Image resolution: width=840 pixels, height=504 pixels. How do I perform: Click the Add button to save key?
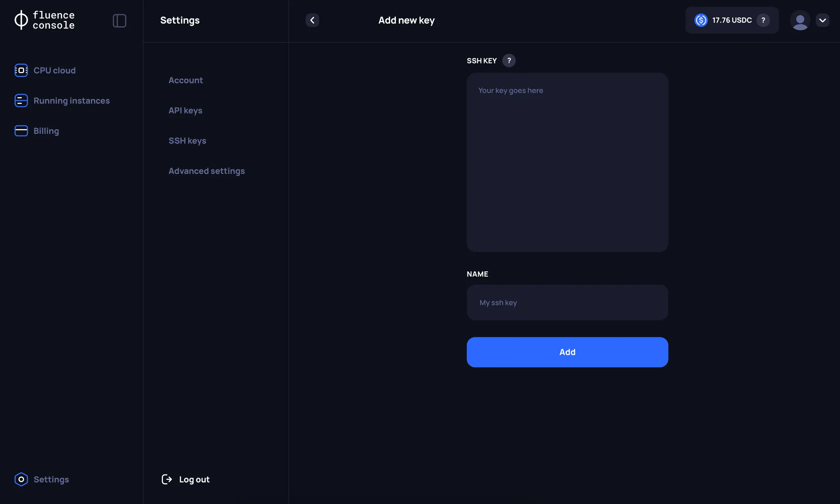[x=567, y=352]
